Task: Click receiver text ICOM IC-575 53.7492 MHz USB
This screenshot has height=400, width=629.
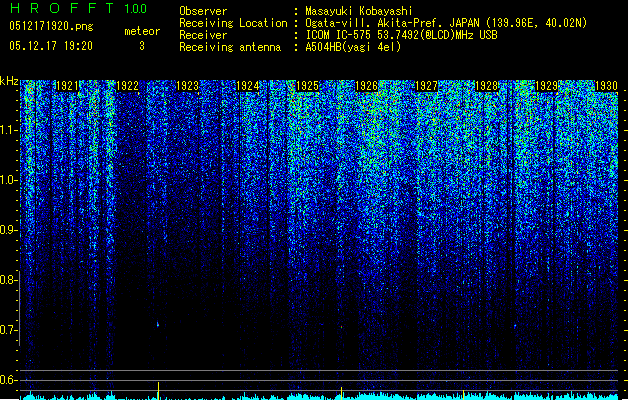Action: click(x=401, y=35)
